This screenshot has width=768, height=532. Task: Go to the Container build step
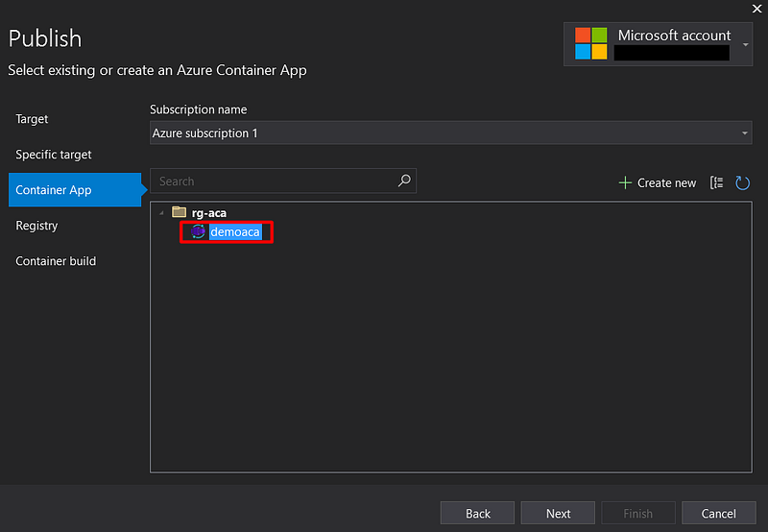(56, 261)
